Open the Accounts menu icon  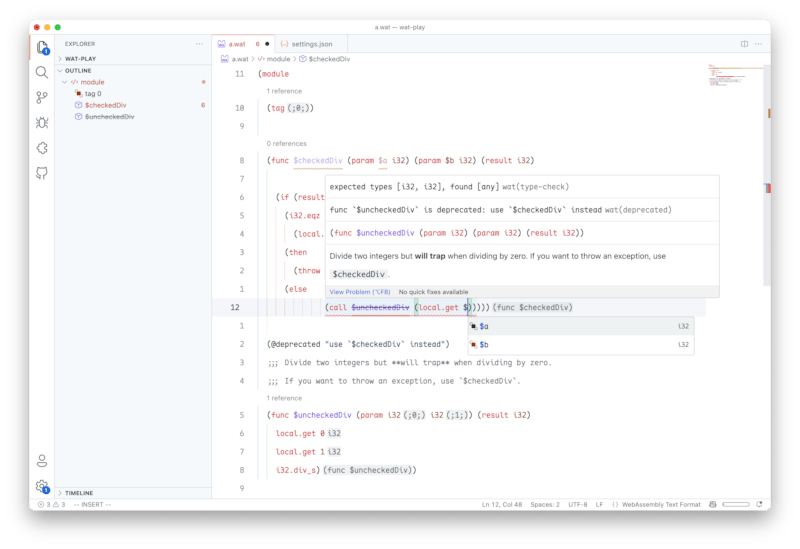(x=42, y=461)
